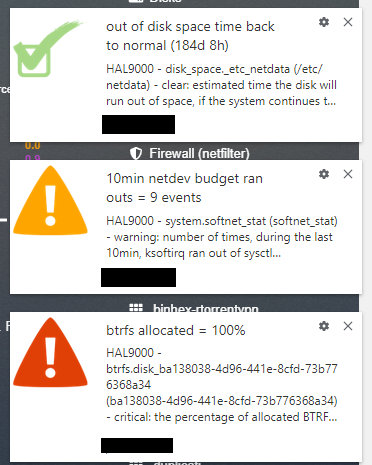
Task: Open the binhex-rtorrentvpn section
Action: click(206, 308)
